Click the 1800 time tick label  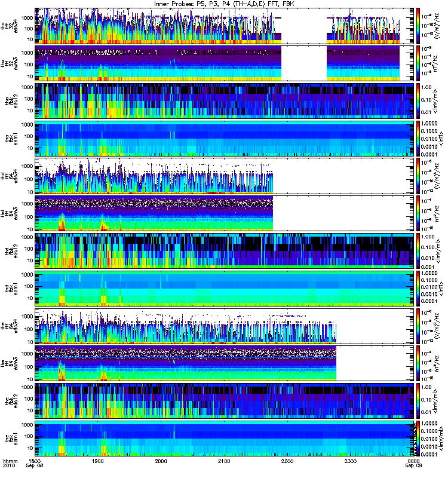pyautogui.click(x=35, y=461)
